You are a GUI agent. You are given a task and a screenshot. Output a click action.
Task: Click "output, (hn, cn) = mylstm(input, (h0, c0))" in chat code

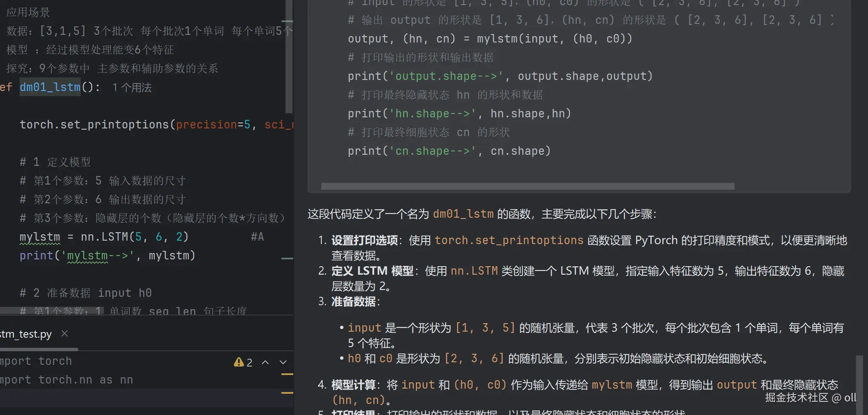click(490, 39)
